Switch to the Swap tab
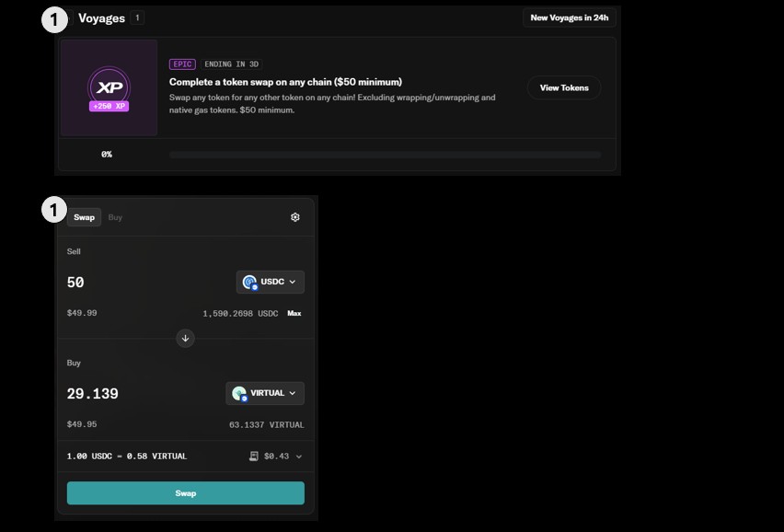This screenshot has width=784, height=532. pos(84,217)
